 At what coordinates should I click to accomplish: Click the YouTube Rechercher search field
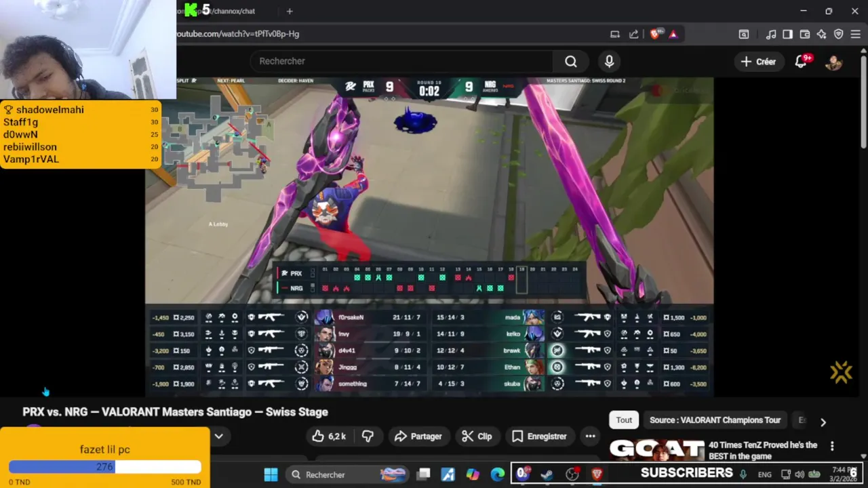coord(400,62)
